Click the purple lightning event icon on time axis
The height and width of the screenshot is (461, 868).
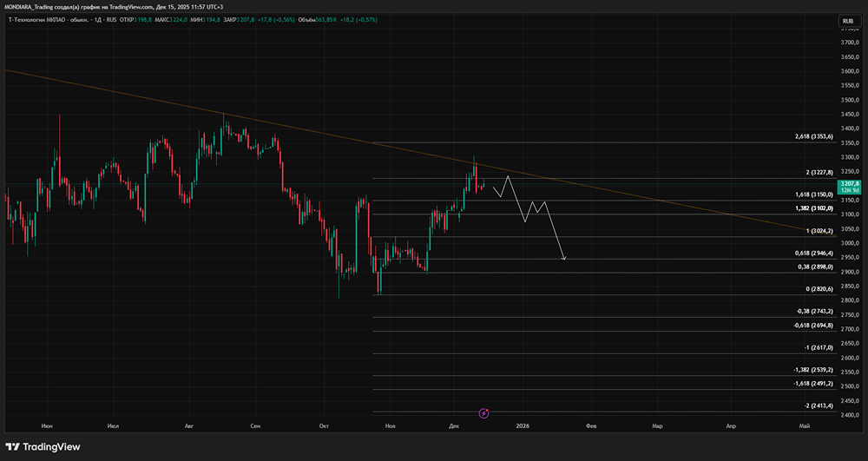click(x=484, y=413)
